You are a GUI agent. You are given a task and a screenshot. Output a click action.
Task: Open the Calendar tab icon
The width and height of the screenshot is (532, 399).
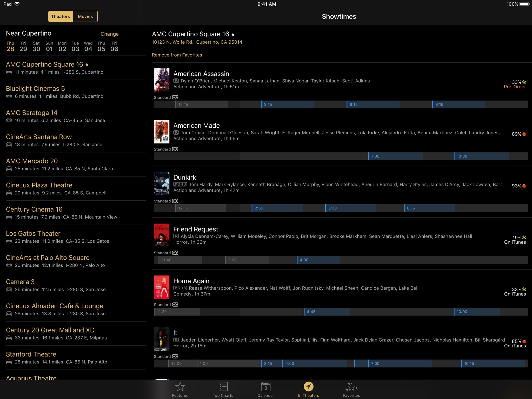pos(265,387)
